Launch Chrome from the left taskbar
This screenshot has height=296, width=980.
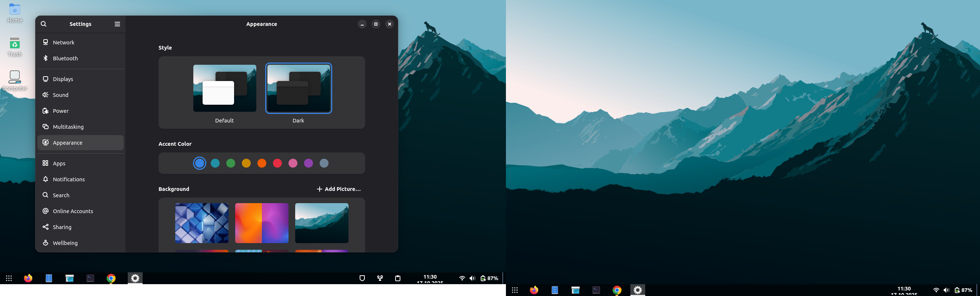[x=111, y=278]
